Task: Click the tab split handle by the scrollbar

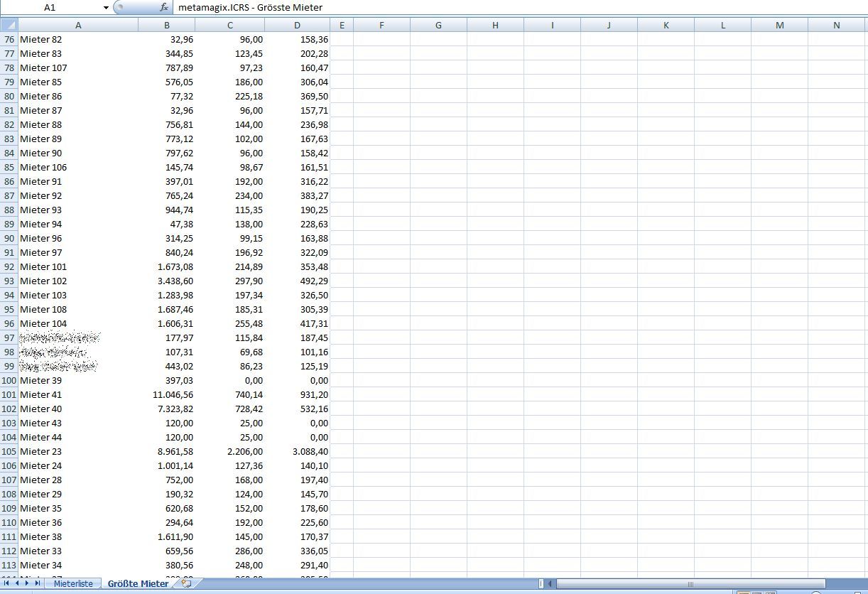Action: point(541,584)
